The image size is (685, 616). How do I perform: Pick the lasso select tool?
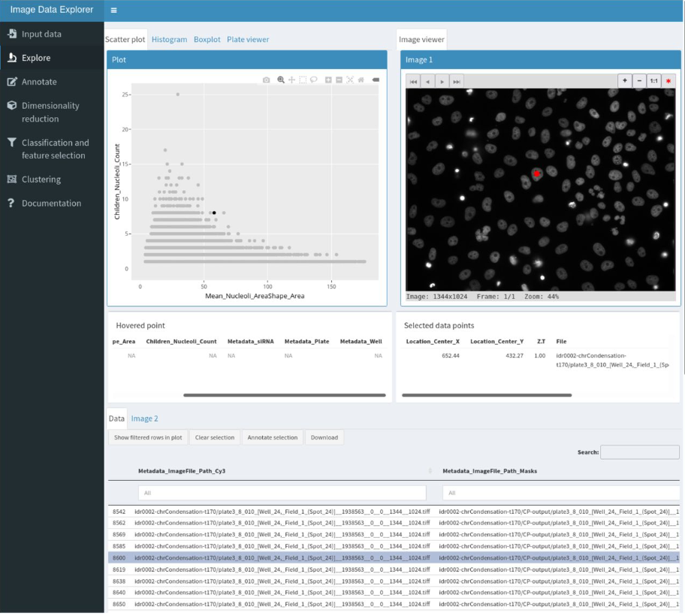(313, 80)
